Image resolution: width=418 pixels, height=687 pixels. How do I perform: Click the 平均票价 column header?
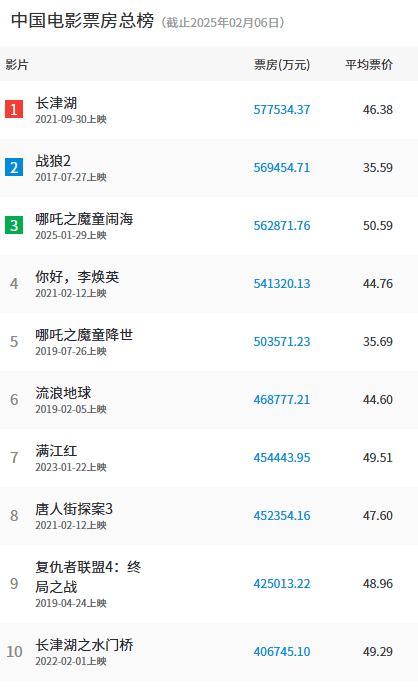tap(369, 65)
